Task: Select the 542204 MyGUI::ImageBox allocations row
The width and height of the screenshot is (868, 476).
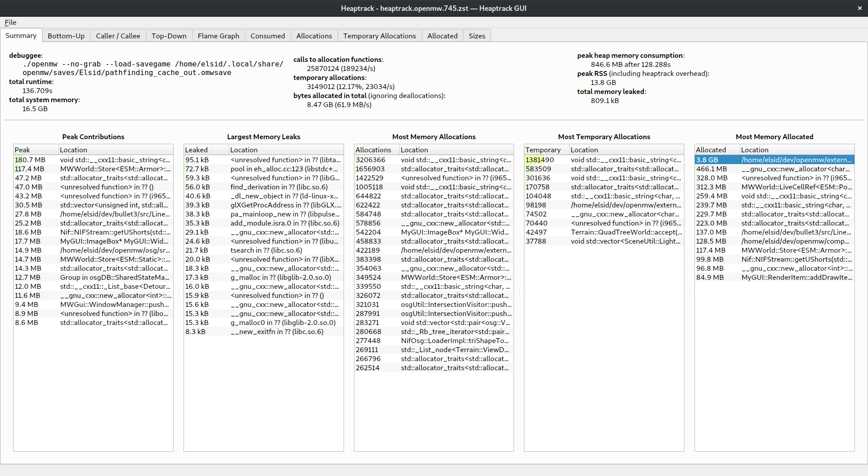Action: pos(434,232)
